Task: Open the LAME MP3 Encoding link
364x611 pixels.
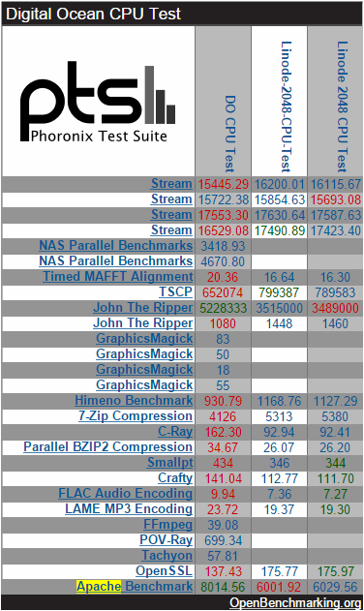Action: 129,509
